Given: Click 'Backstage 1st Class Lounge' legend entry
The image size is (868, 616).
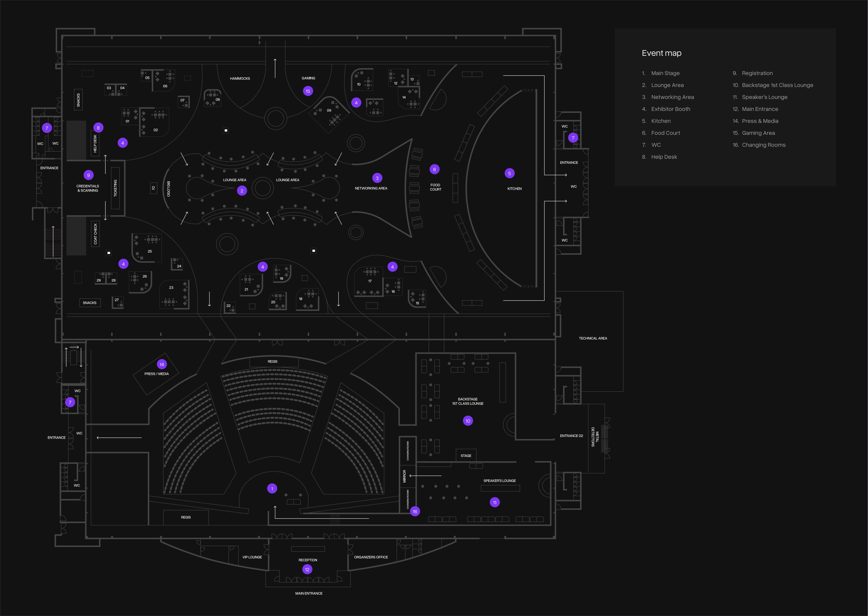Looking at the screenshot, I should [777, 85].
